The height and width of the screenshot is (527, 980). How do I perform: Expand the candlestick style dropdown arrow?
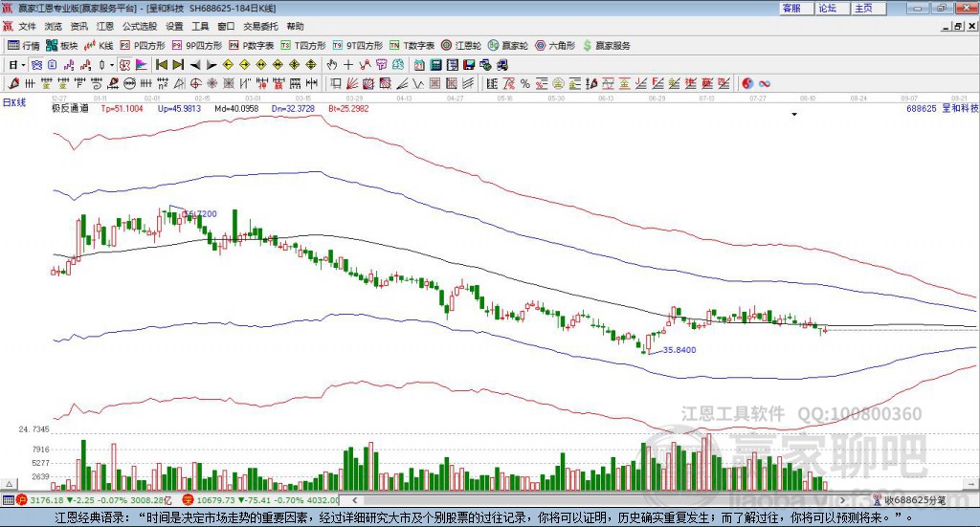(112, 65)
